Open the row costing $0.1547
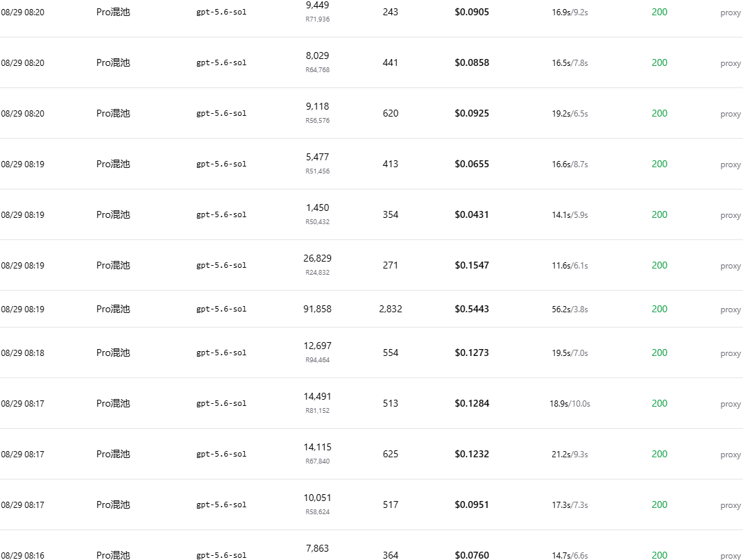The height and width of the screenshot is (560, 743). 372,265
